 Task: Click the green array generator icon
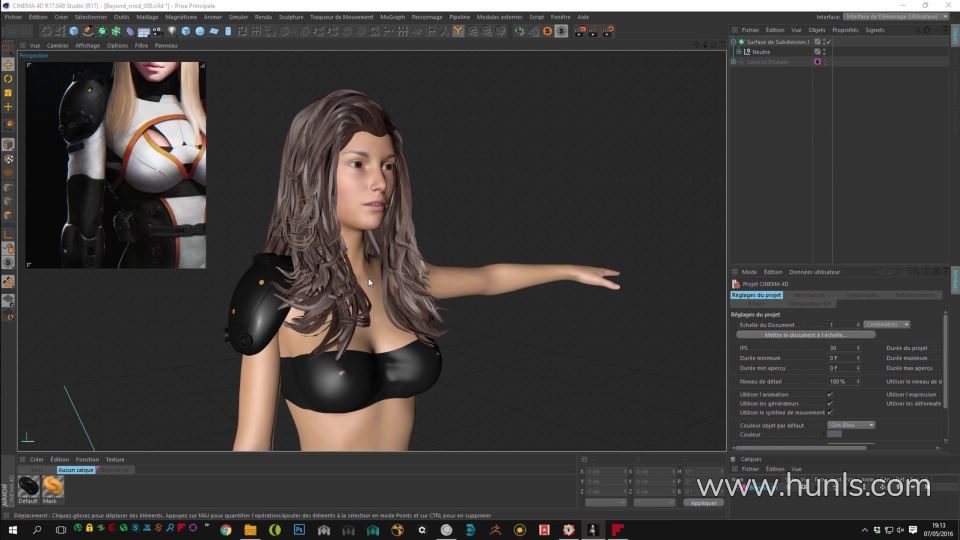[x=102, y=31]
